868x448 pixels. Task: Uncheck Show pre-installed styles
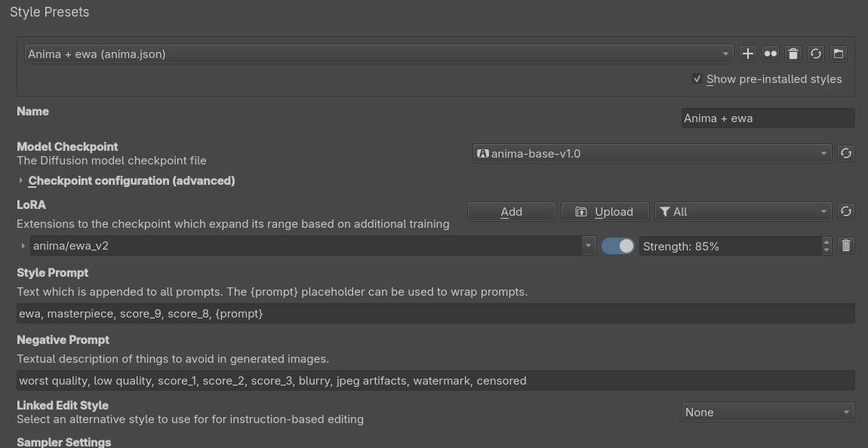697,79
